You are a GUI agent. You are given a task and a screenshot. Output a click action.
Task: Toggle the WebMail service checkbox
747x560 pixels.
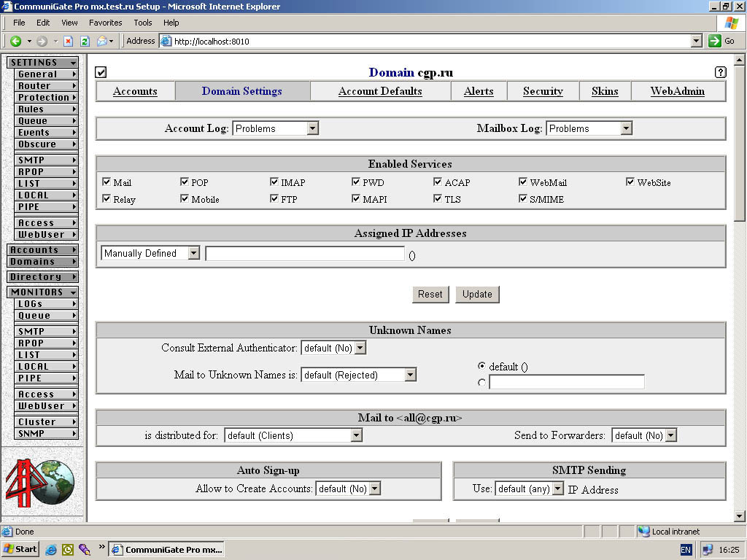pos(522,182)
